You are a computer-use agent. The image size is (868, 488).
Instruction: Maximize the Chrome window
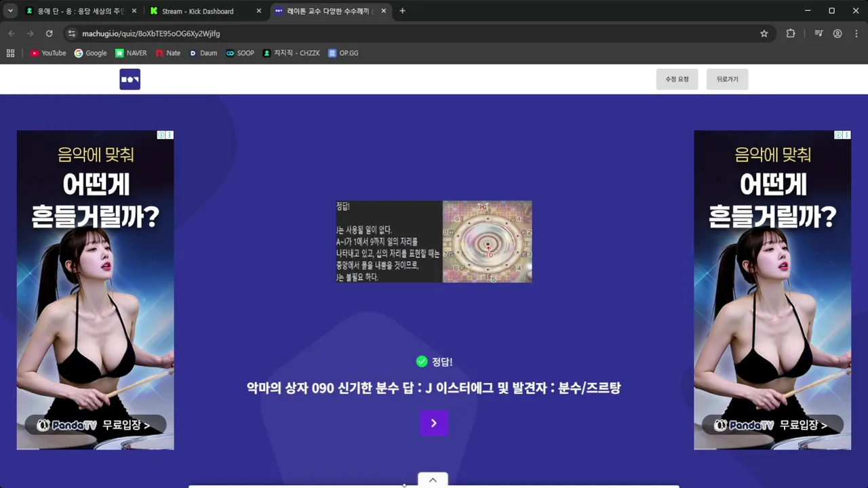point(831,11)
